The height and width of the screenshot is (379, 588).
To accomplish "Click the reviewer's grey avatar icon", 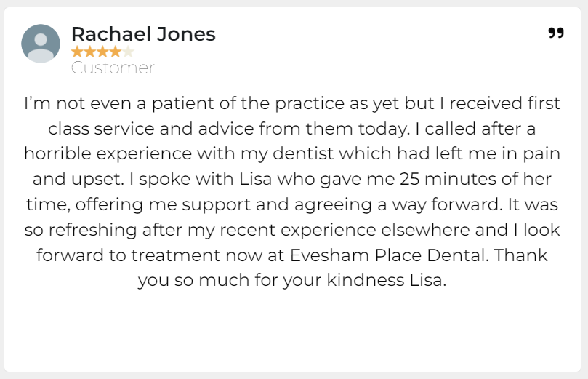I will click(41, 43).
